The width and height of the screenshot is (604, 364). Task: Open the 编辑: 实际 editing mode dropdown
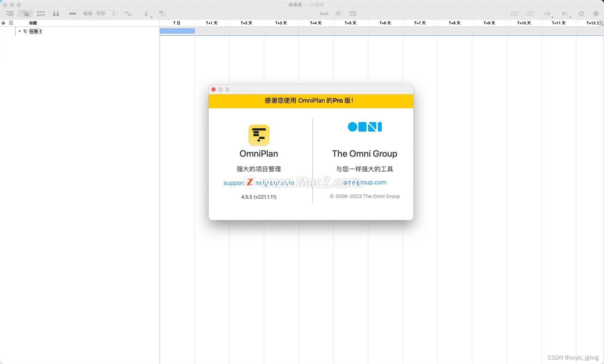(x=92, y=14)
